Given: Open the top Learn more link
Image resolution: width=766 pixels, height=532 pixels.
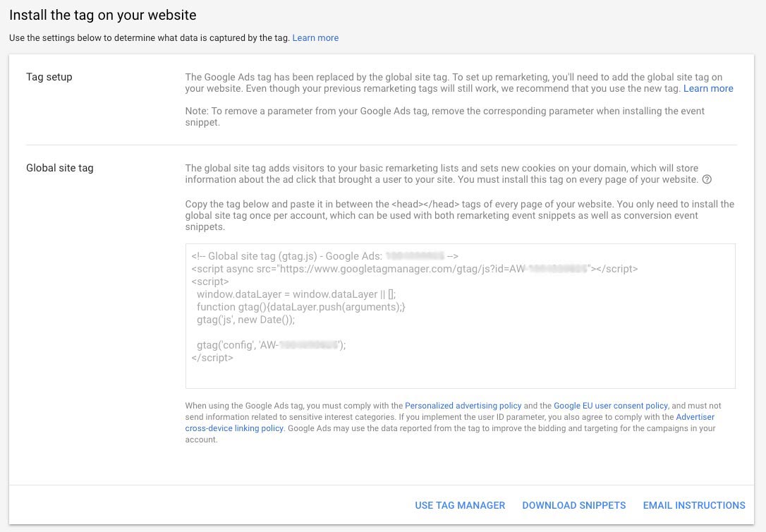Looking at the screenshot, I should 315,37.
